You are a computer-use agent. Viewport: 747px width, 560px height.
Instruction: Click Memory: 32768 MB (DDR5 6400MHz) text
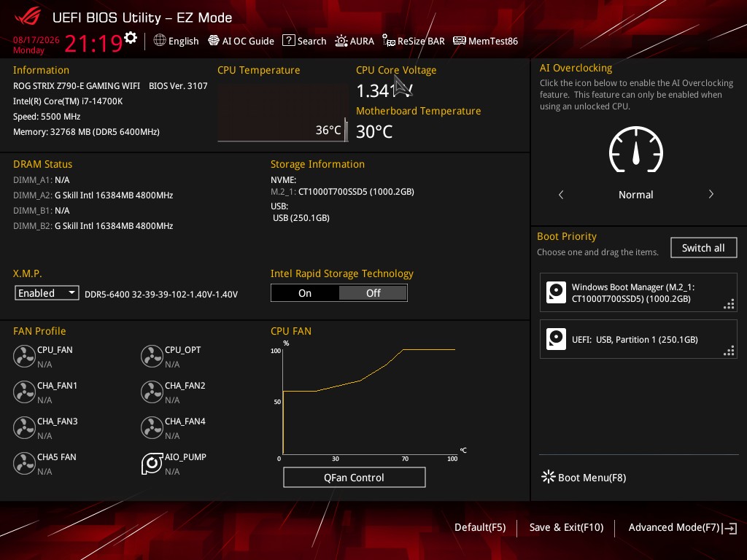click(86, 132)
